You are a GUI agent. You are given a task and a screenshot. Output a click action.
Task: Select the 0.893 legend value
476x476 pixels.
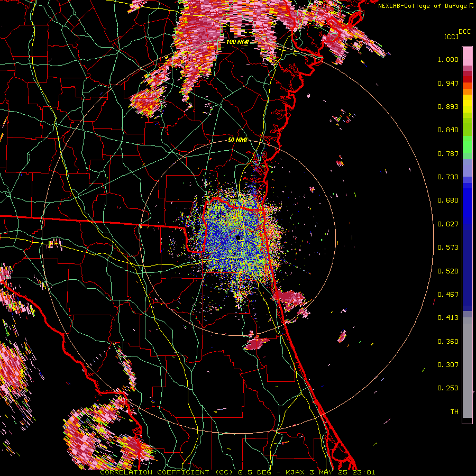tap(448, 106)
